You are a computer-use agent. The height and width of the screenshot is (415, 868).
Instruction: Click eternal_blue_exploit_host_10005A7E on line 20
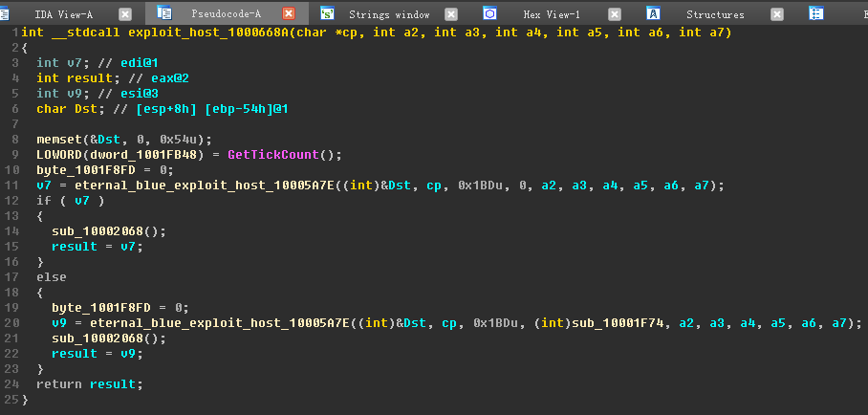click(220, 322)
